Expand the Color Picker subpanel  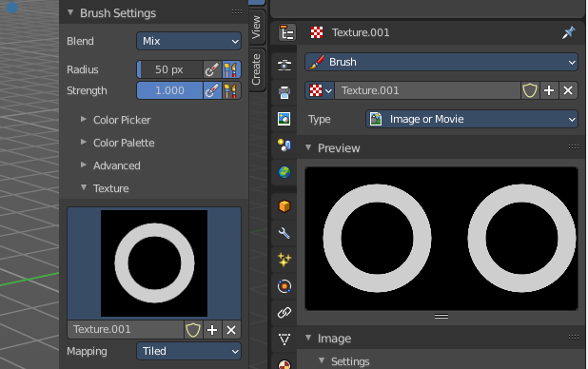tap(83, 119)
